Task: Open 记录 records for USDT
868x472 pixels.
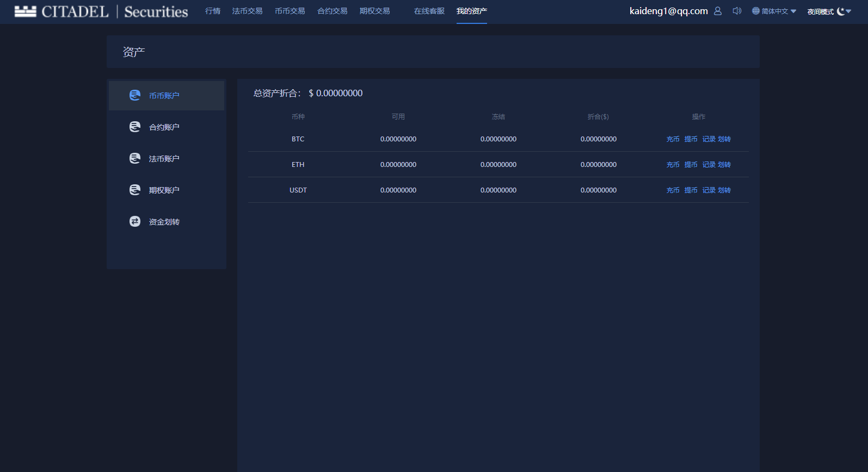Action: coord(709,190)
